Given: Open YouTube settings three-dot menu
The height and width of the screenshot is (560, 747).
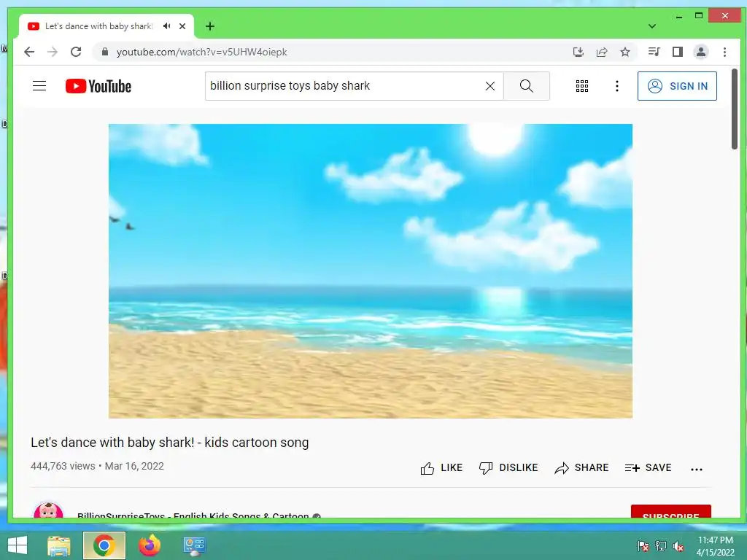Looking at the screenshot, I should click(617, 86).
